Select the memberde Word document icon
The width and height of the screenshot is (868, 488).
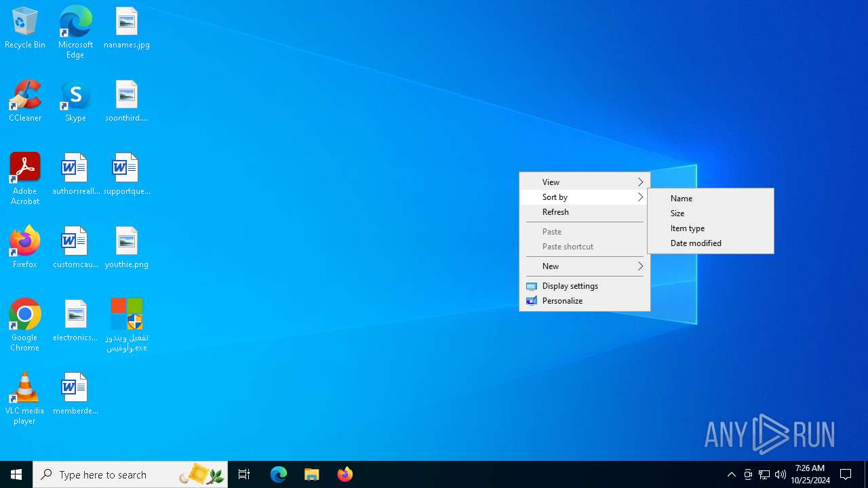tap(75, 394)
